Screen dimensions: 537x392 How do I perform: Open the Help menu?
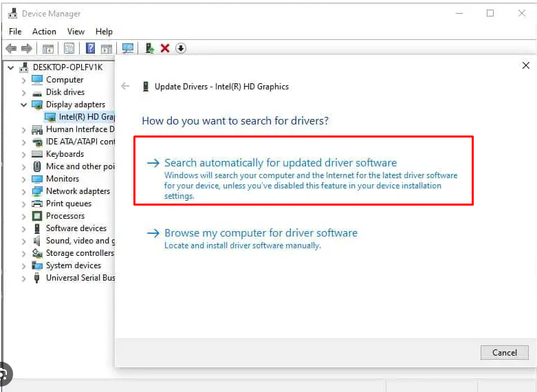pos(104,32)
